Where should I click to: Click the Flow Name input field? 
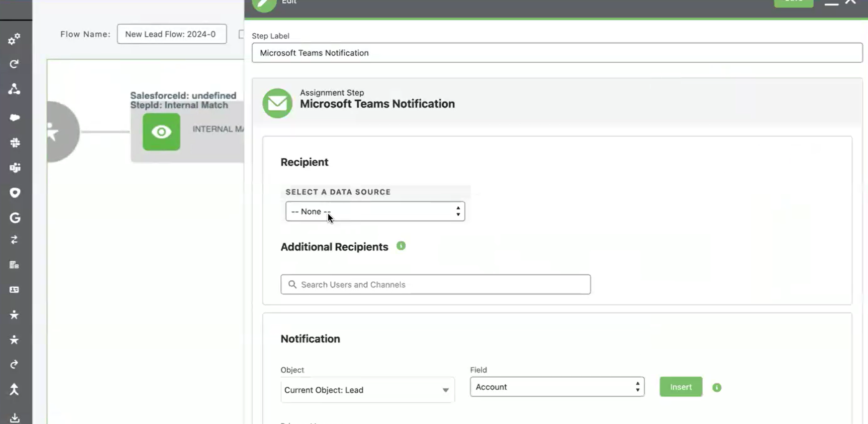(x=172, y=34)
